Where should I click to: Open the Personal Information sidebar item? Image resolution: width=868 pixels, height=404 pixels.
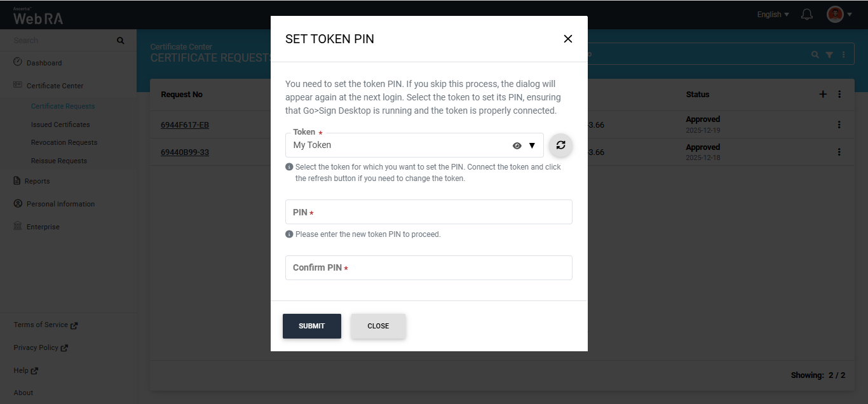pyautogui.click(x=60, y=204)
